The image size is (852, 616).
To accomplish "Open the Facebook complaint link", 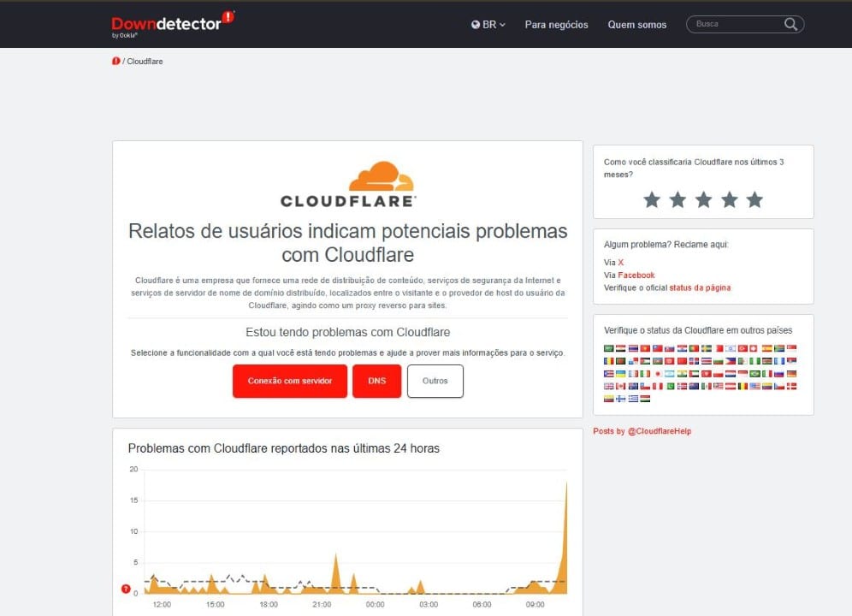I will click(x=636, y=275).
